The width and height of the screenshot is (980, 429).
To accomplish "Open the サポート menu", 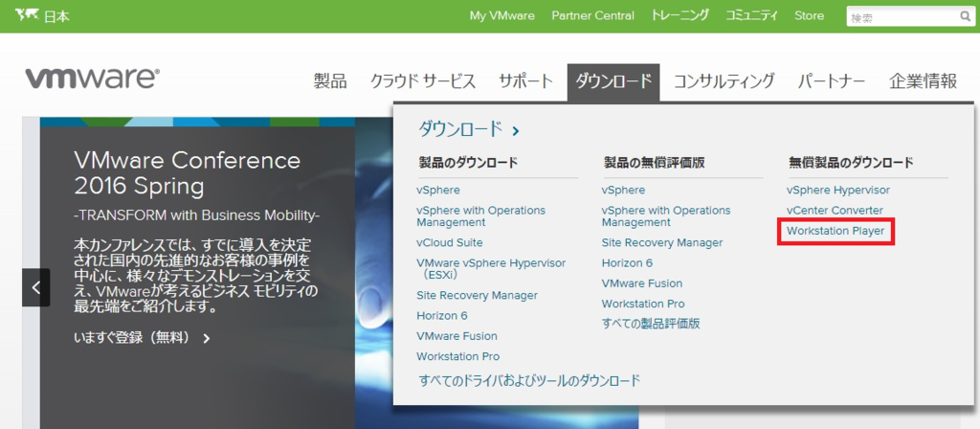I will click(525, 81).
